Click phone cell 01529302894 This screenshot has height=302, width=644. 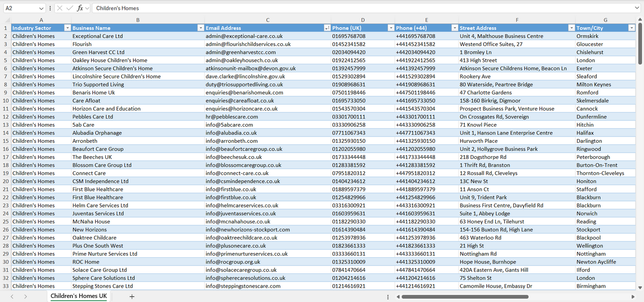point(363,76)
